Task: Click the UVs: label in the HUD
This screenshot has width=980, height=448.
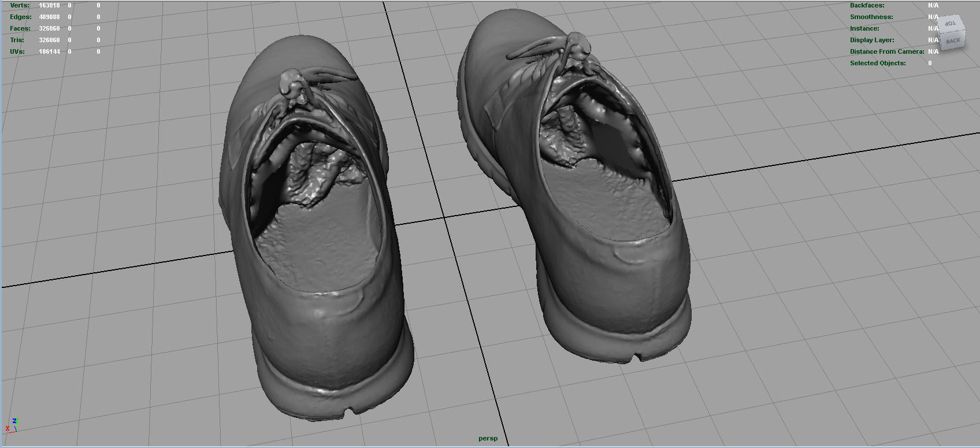Action: [17, 51]
